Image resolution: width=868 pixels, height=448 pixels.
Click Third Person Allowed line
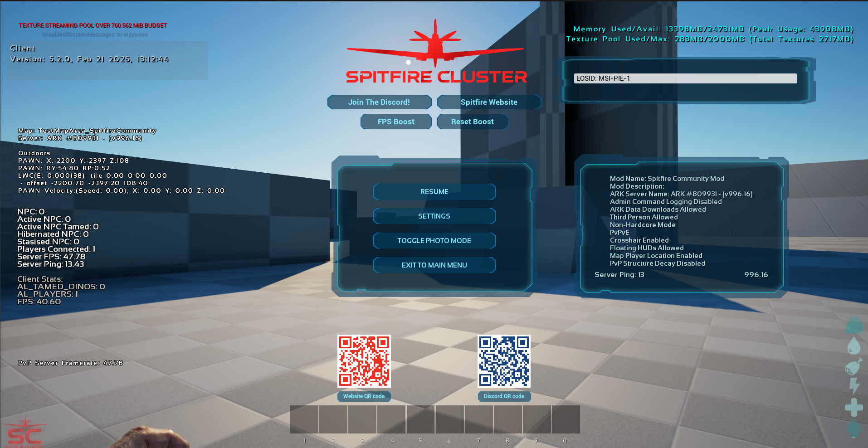click(644, 217)
